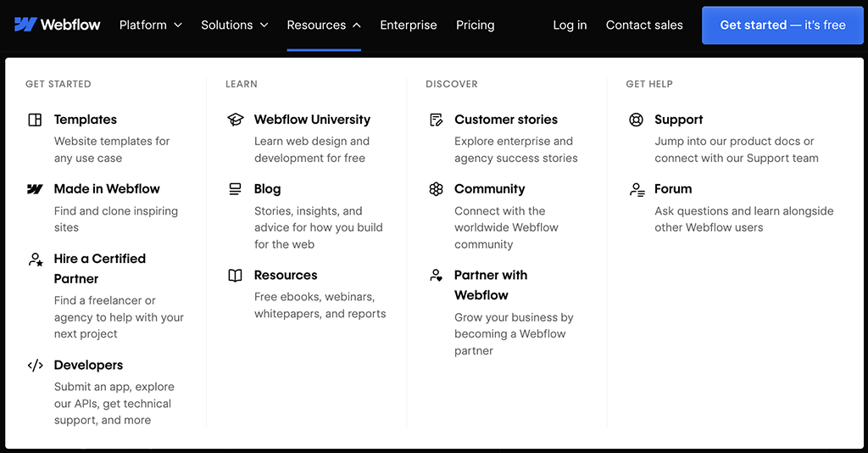Open the Blog link
This screenshot has height=453, width=868.
click(x=267, y=189)
